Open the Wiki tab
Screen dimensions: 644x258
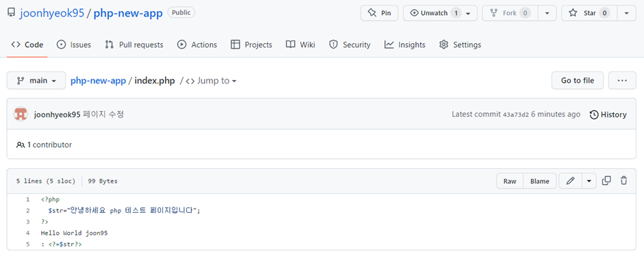pyautogui.click(x=301, y=44)
